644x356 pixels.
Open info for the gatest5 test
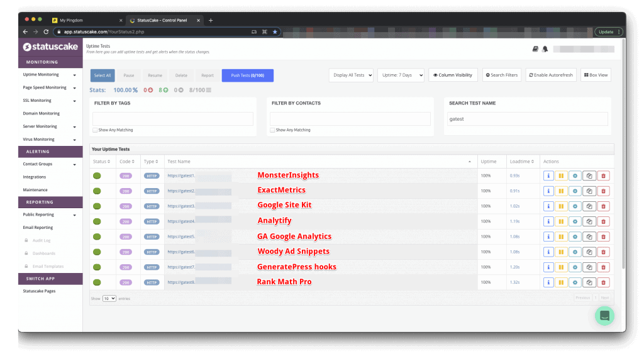click(548, 236)
